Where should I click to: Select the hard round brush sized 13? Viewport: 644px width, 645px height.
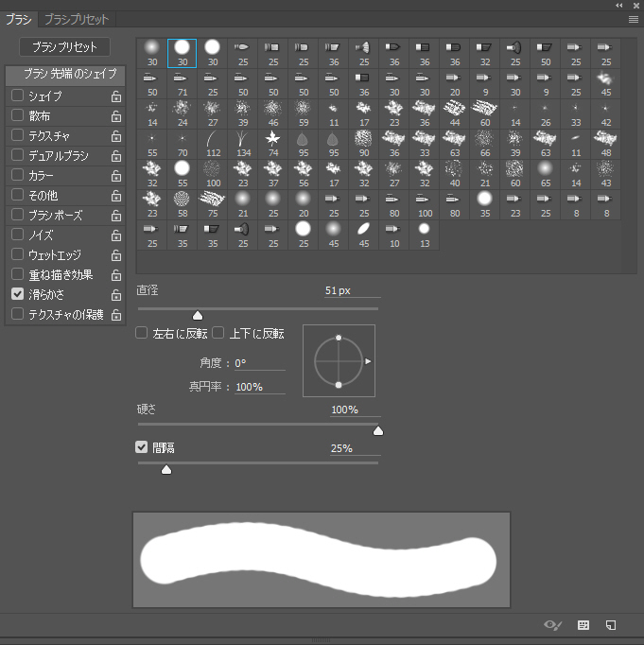425,235
